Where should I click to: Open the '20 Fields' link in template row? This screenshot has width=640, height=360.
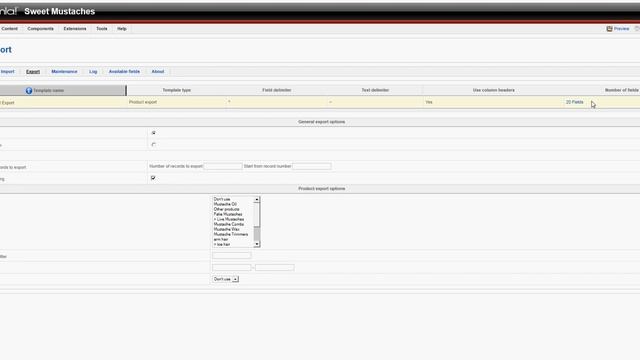point(574,102)
